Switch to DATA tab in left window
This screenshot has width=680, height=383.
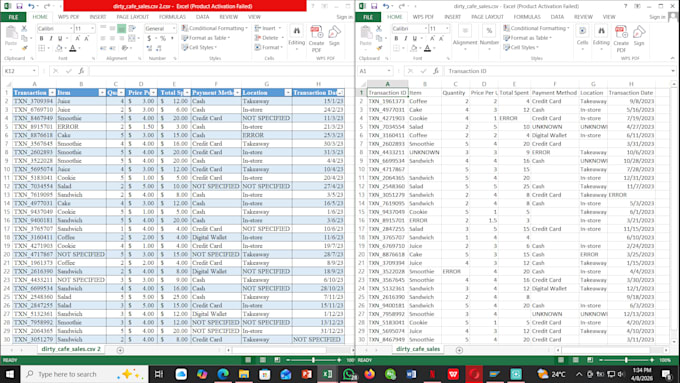203,17
